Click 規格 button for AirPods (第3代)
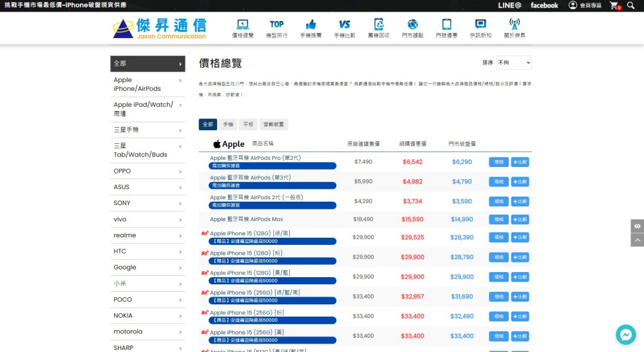Screen dimensions: 644x352 498,182
